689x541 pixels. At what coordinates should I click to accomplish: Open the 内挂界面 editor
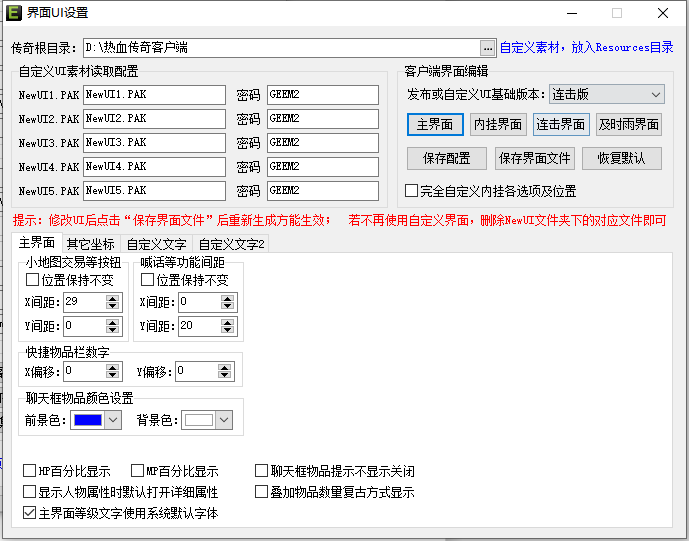(x=498, y=124)
